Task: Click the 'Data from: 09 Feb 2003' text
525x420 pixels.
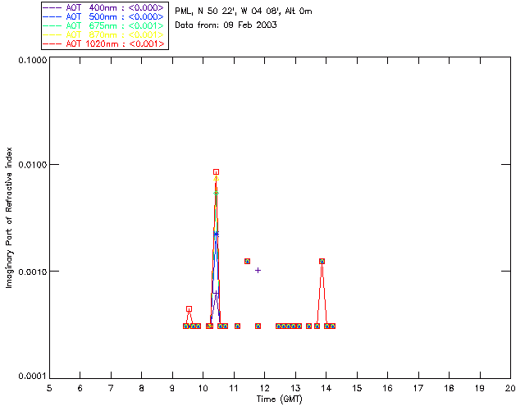Action: tap(226, 25)
